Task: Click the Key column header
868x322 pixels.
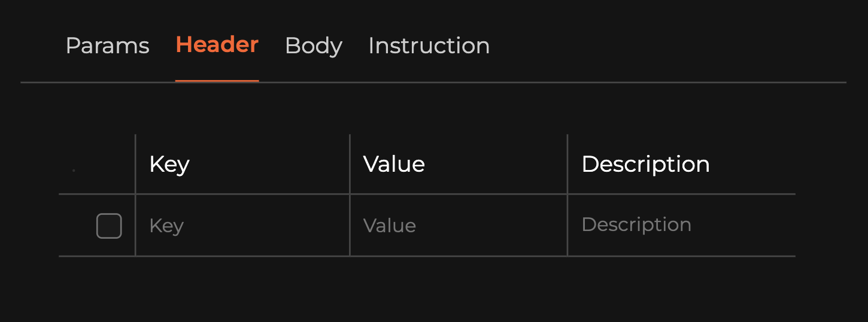Action: [x=169, y=164]
